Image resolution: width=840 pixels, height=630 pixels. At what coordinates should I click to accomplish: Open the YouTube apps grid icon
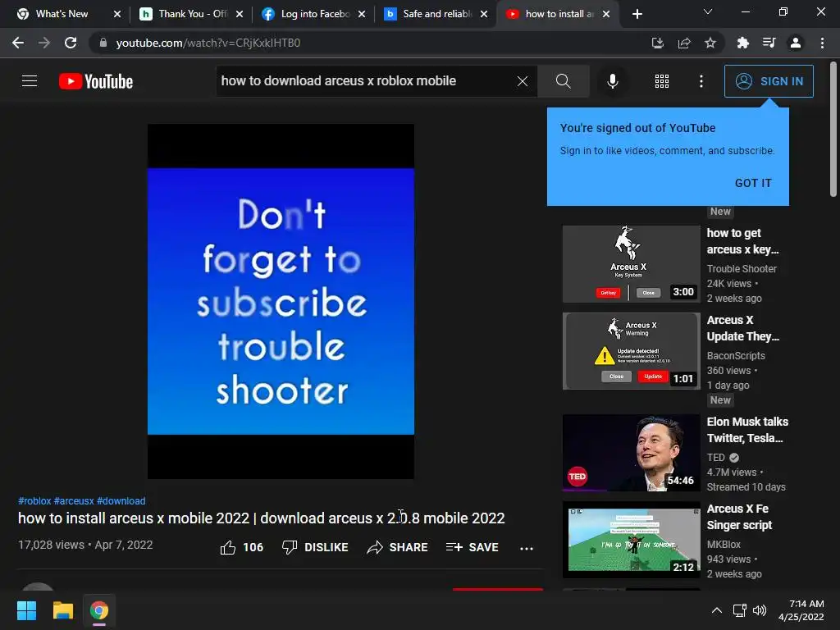(x=662, y=81)
